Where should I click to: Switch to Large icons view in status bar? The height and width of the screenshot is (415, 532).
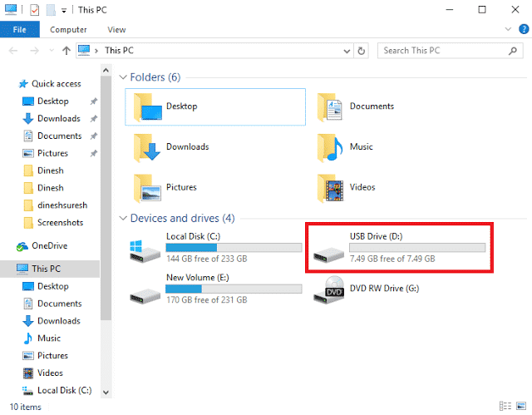point(521,406)
